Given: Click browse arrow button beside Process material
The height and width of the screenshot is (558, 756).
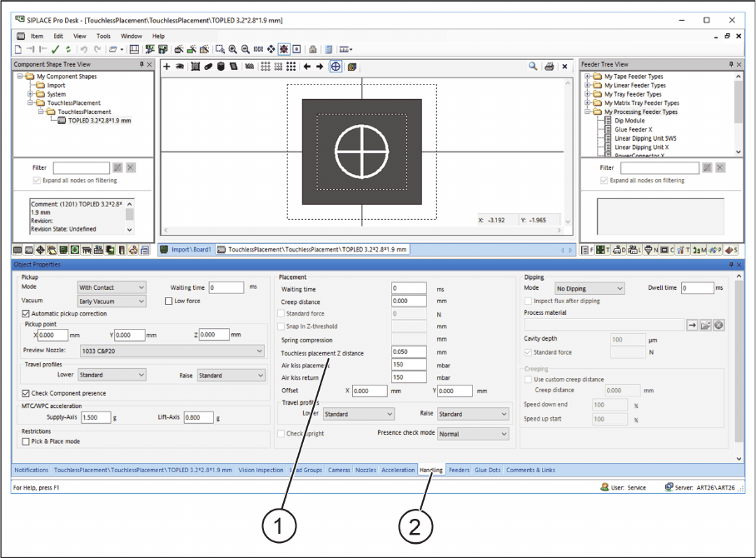Looking at the screenshot, I should click(x=691, y=325).
